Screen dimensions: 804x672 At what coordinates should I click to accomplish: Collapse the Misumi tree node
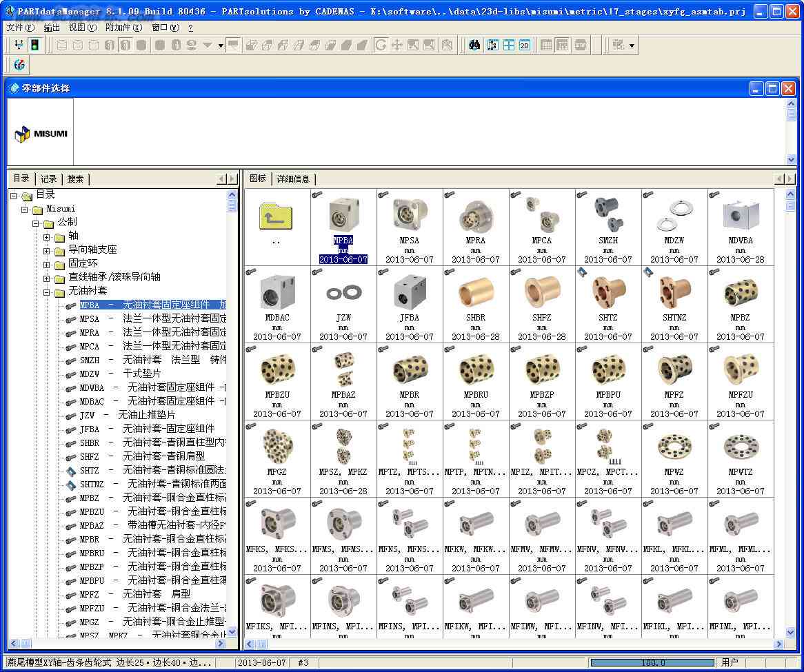(x=24, y=210)
